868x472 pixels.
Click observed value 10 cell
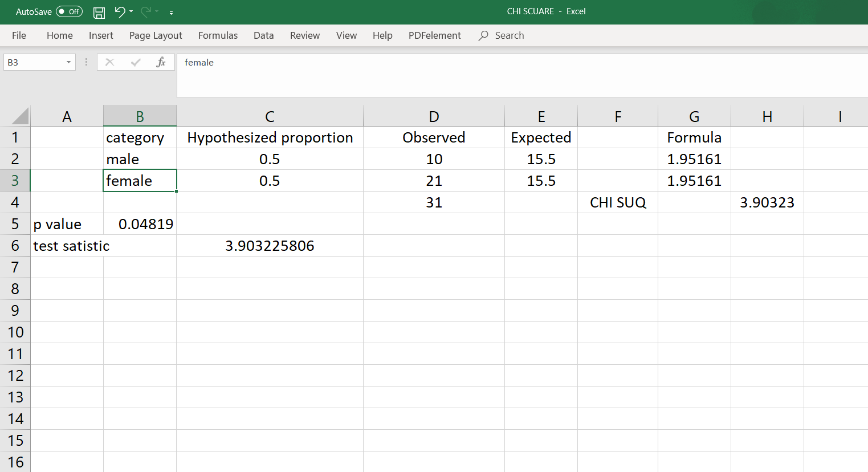coord(434,159)
